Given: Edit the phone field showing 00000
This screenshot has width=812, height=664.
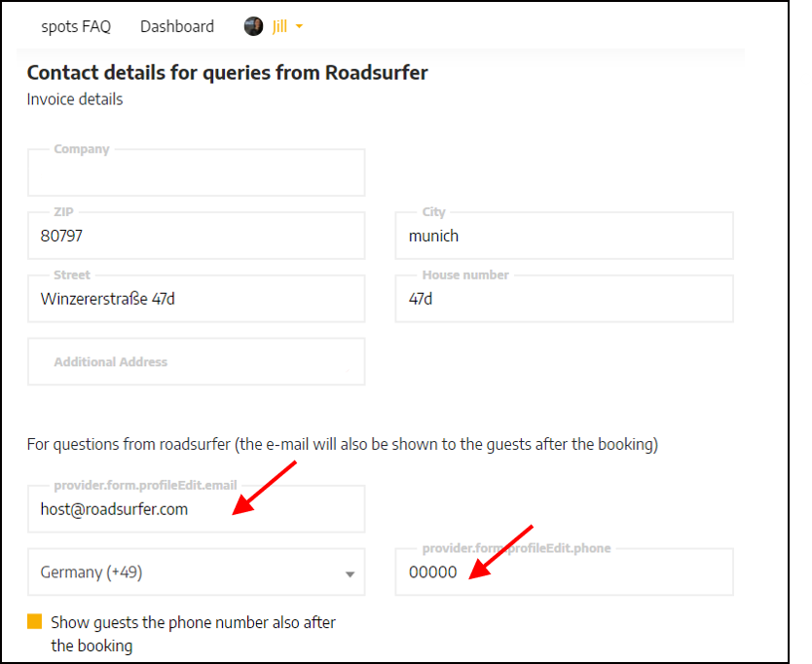Looking at the screenshot, I should 564,572.
